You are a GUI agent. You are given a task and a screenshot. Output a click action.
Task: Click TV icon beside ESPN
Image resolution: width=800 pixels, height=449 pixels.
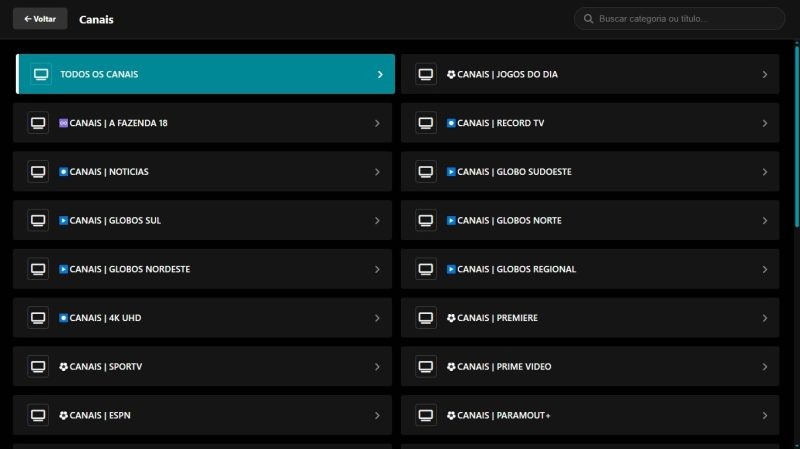(x=38, y=415)
